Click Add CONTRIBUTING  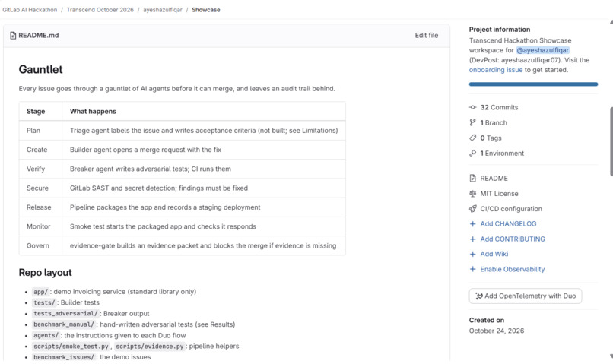513,239
